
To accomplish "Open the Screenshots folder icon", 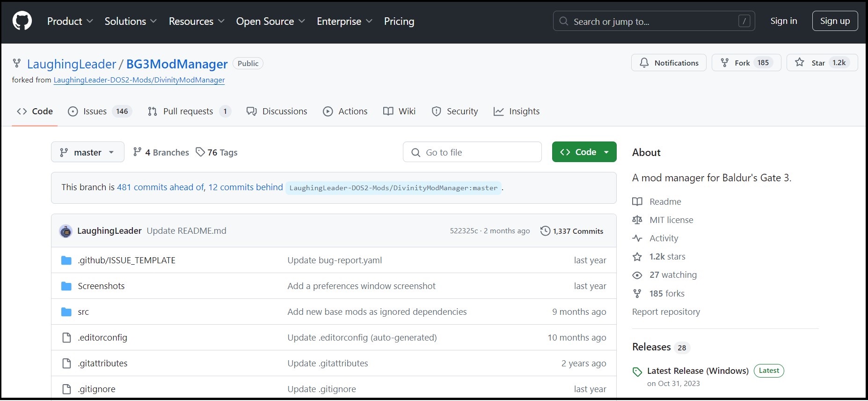I will tap(66, 286).
